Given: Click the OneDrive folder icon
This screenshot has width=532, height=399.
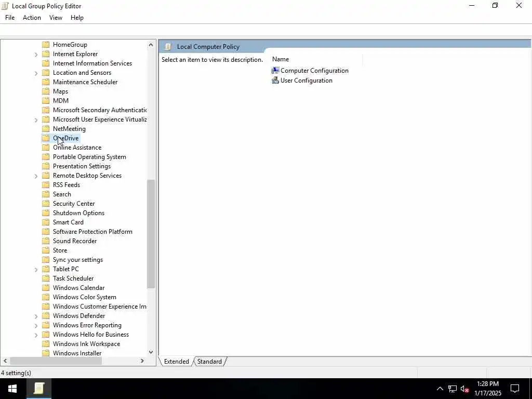Looking at the screenshot, I should pos(46,138).
